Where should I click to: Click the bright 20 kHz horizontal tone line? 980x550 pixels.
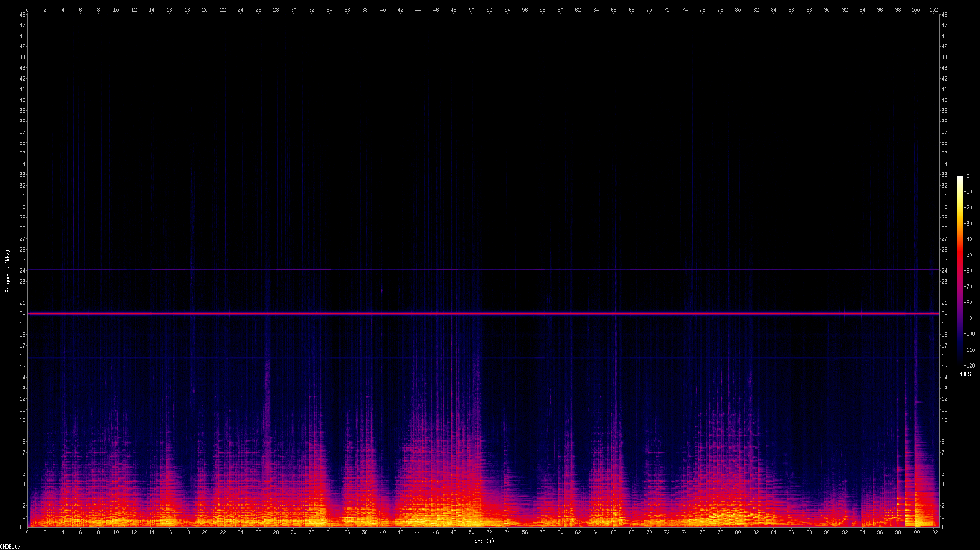475,313
